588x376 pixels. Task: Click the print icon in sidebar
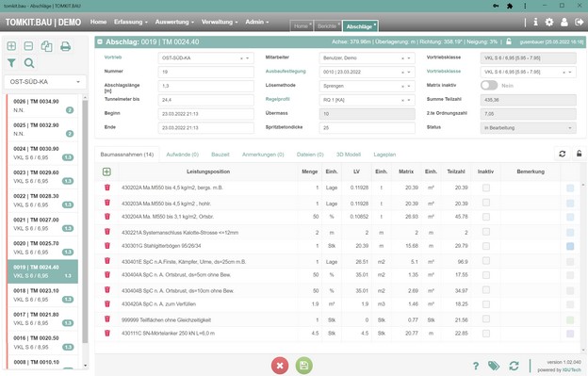[x=65, y=46]
